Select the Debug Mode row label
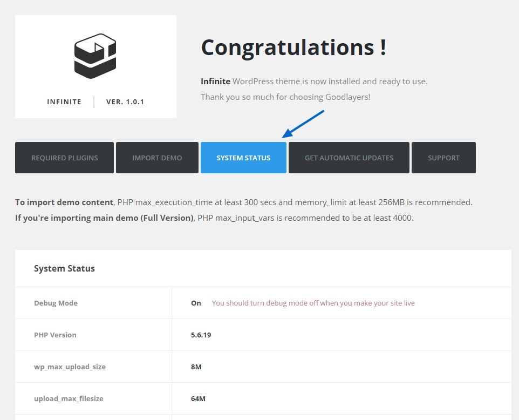Screen dimensions: 519x420 click(56, 303)
